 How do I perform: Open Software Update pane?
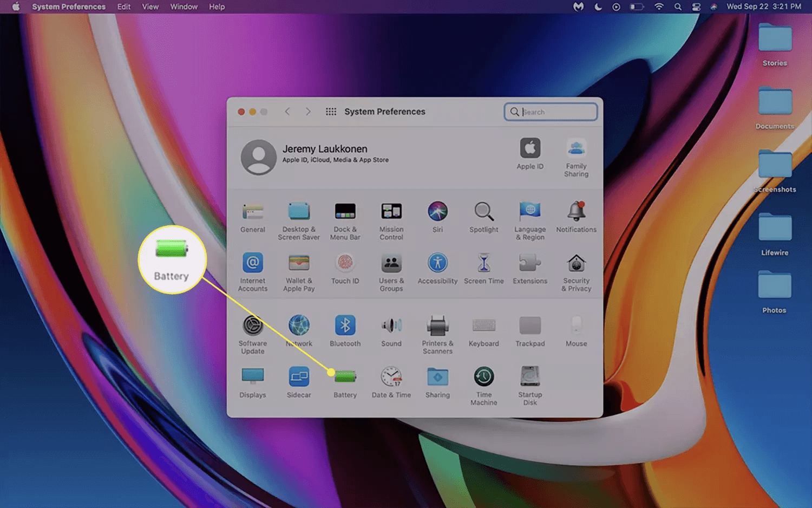tap(253, 335)
